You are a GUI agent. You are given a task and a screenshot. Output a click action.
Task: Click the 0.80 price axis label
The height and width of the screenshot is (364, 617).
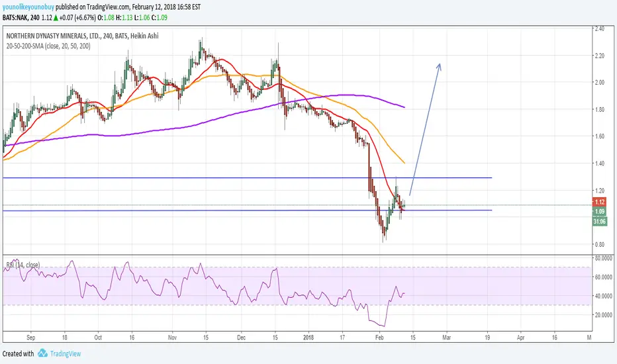(599, 244)
